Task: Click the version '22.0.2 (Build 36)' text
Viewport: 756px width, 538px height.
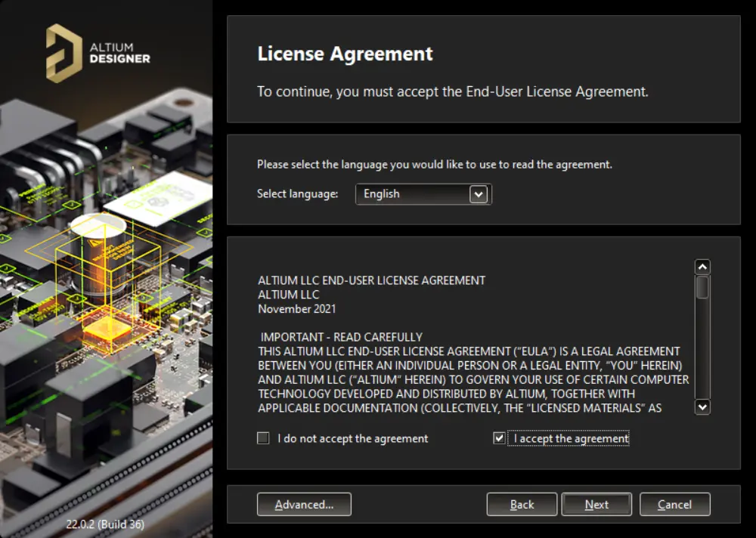Action: (105, 524)
